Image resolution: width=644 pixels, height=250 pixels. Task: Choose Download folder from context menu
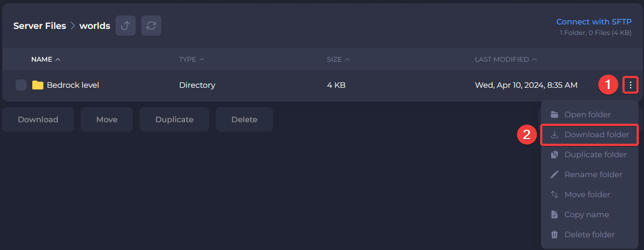tap(596, 134)
